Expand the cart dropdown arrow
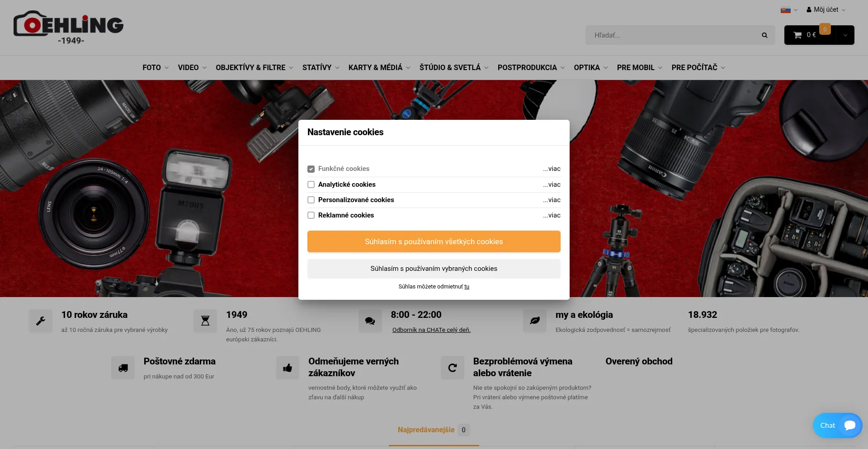Image resolution: width=868 pixels, height=449 pixels. 845,35
